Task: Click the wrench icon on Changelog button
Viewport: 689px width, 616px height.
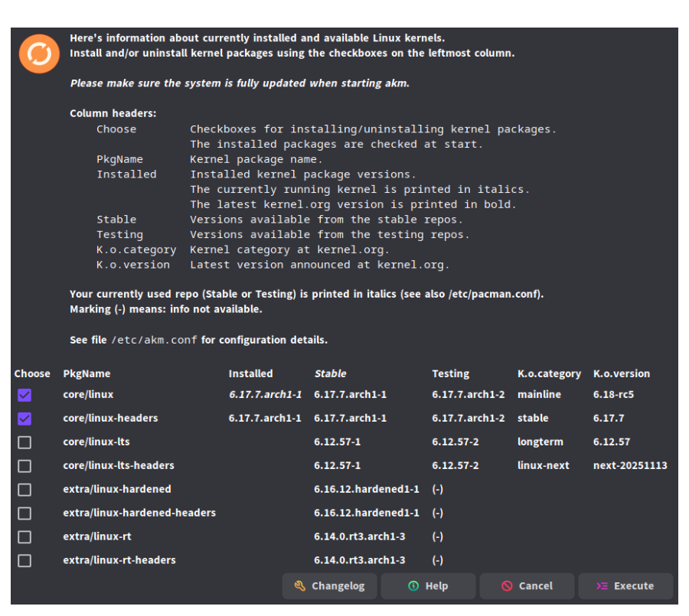Action: point(299,586)
